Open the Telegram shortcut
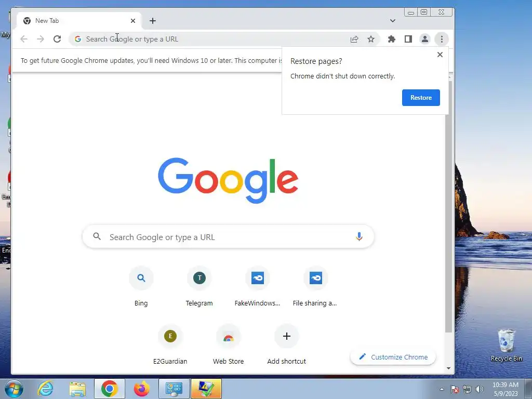This screenshot has height=399, width=532. click(199, 287)
